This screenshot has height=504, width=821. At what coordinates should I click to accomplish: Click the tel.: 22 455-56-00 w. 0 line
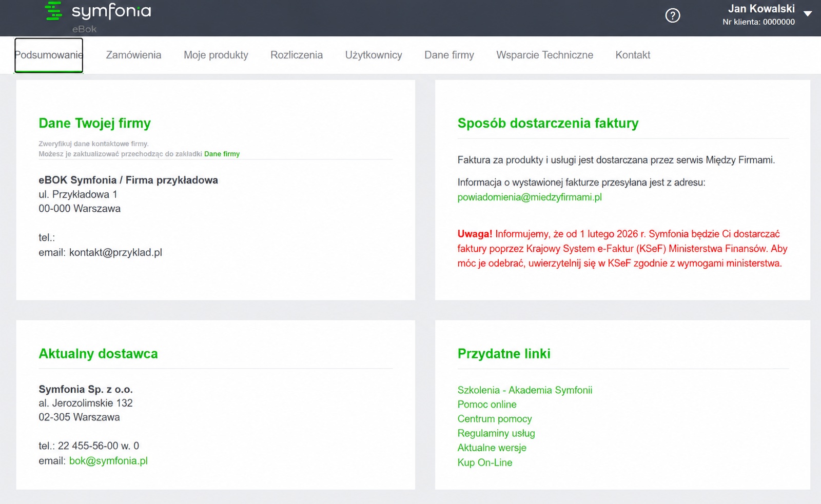(x=89, y=446)
